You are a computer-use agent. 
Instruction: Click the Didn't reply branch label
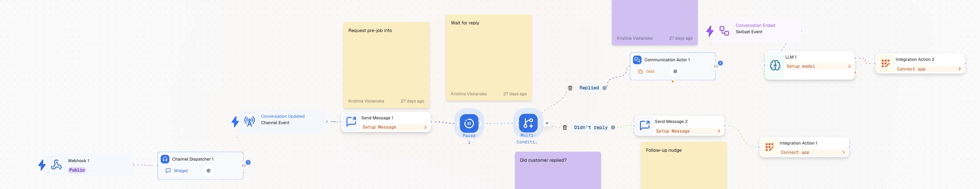(591, 127)
